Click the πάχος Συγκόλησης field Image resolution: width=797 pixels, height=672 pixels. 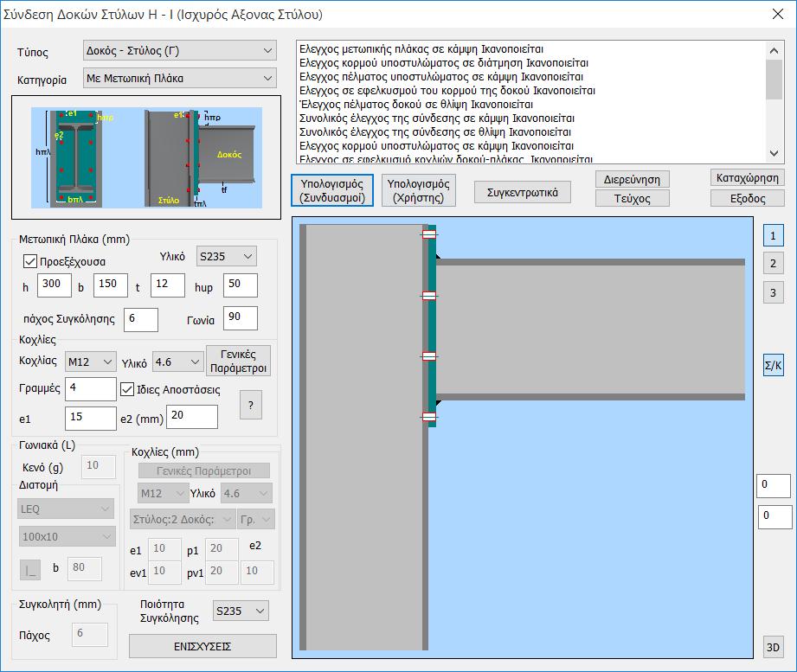click(x=141, y=319)
